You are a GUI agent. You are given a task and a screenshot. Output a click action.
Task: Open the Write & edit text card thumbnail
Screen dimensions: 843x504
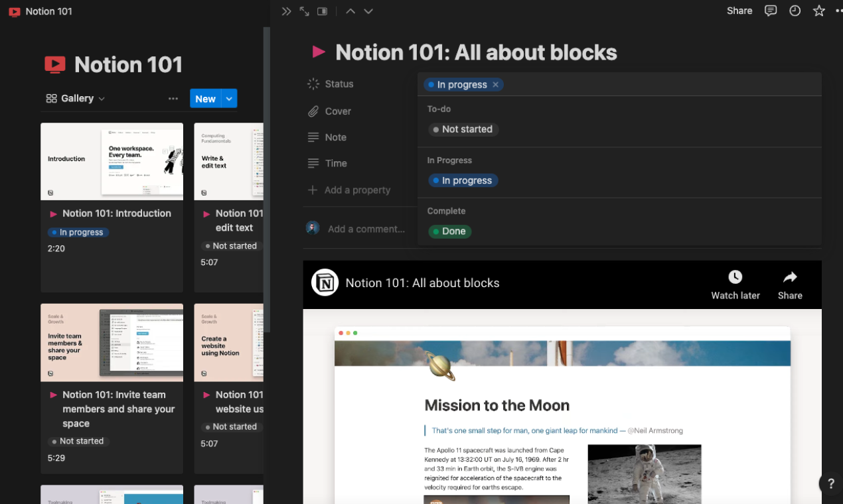[x=229, y=161]
